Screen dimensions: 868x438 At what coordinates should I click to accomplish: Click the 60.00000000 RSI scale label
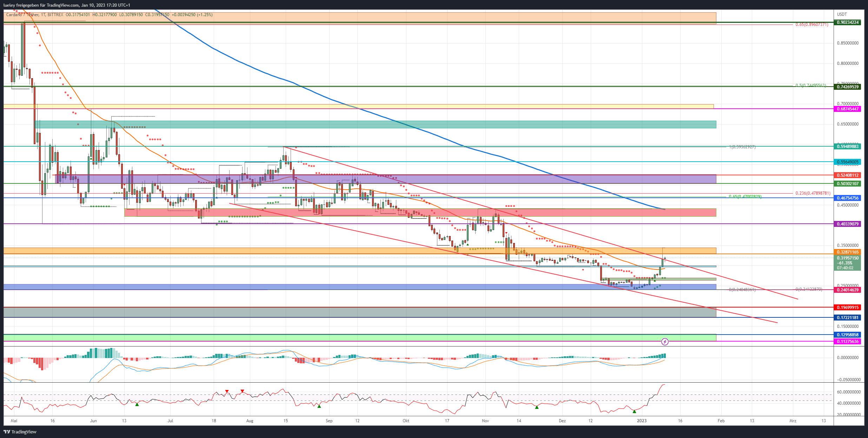849,392
